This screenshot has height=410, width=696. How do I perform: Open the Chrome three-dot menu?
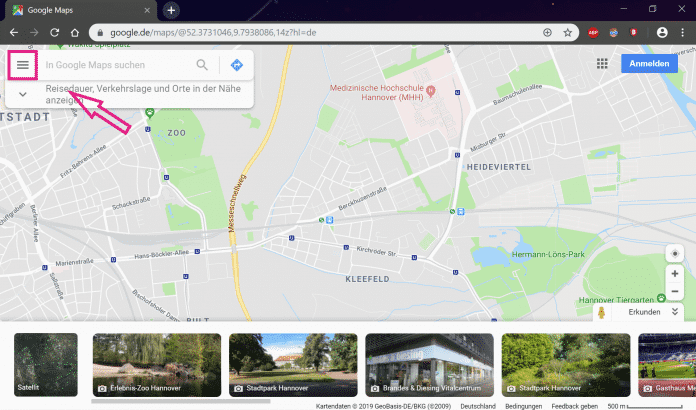(x=684, y=33)
